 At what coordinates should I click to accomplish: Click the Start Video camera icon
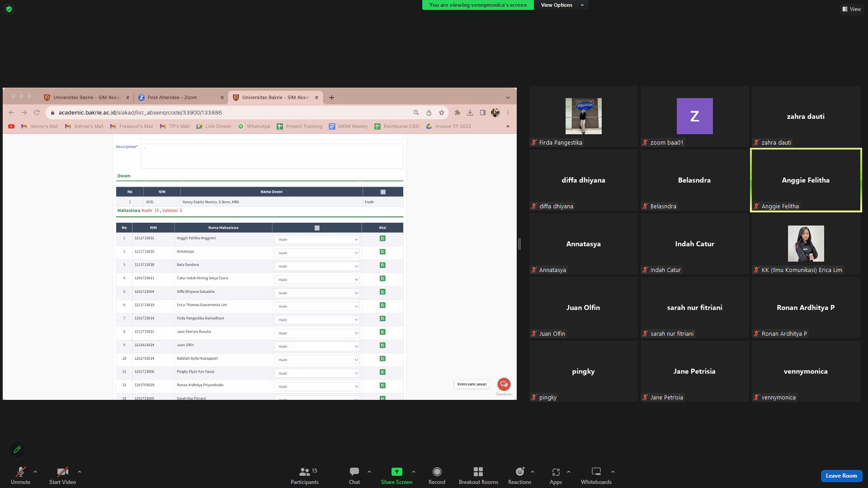pos(63,472)
